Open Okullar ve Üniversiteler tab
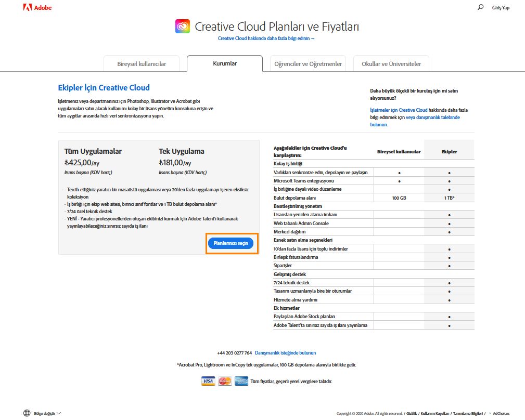The height and width of the screenshot is (420, 525). coord(391,63)
